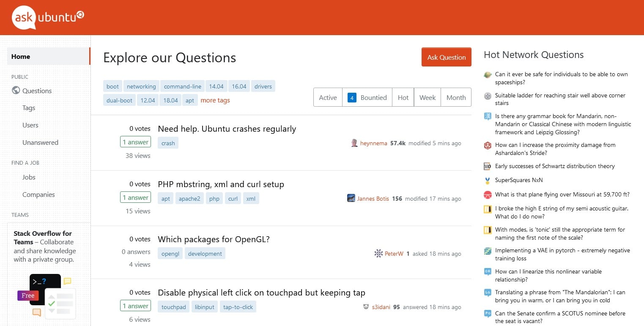The width and height of the screenshot is (644, 326).
Task: Click icon beside linearize nonlinear variable question
Action: [x=488, y=272]
